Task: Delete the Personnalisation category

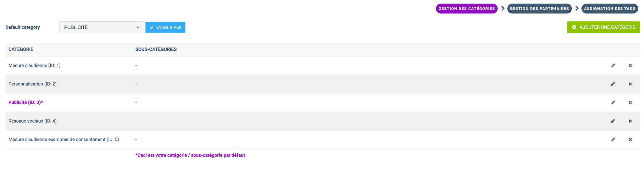Action: 630,84
